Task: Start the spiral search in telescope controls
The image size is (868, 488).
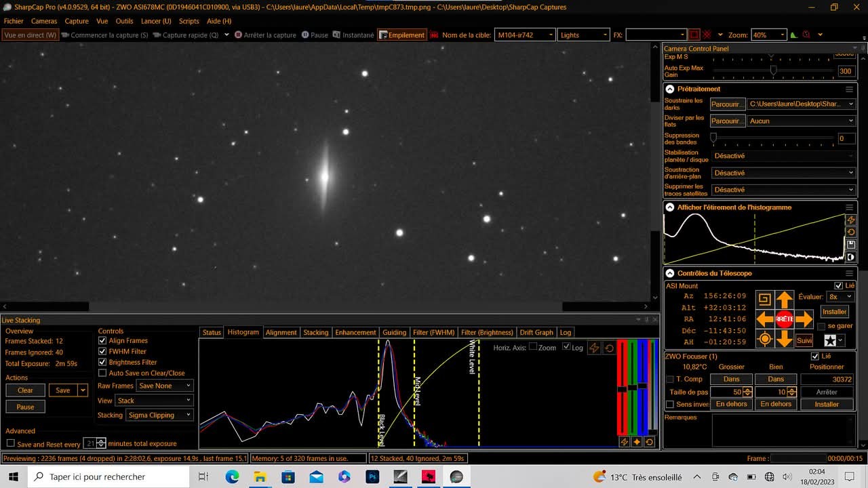Action: point(764,299)
